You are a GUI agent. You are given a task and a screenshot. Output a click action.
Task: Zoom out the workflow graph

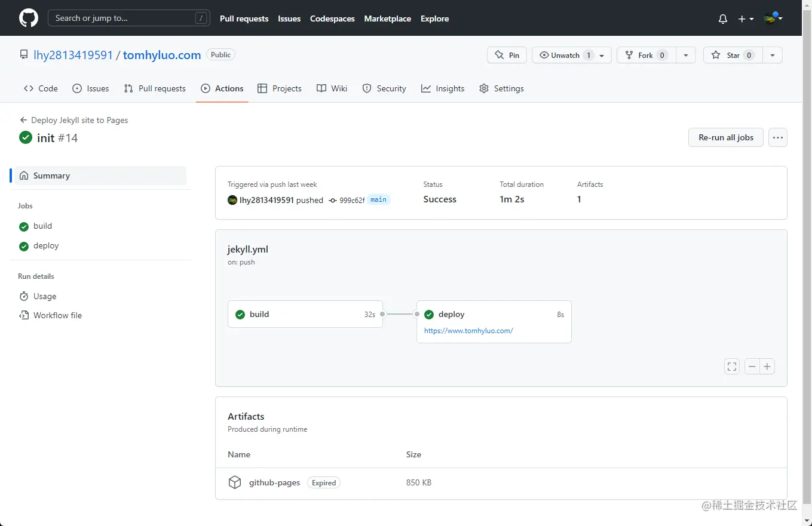pos(752,367)
